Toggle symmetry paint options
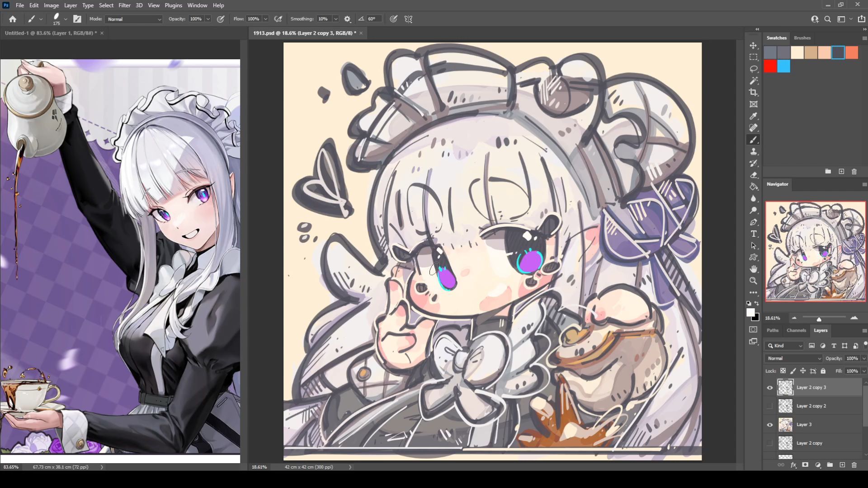The image size is (868, 488). pyautogui.click(x=408, y=19)
